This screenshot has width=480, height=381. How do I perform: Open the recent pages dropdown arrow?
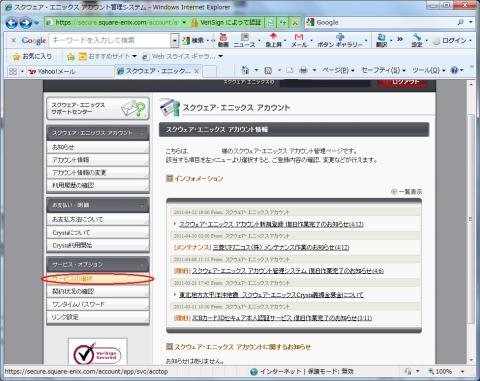tap(36, 23)
